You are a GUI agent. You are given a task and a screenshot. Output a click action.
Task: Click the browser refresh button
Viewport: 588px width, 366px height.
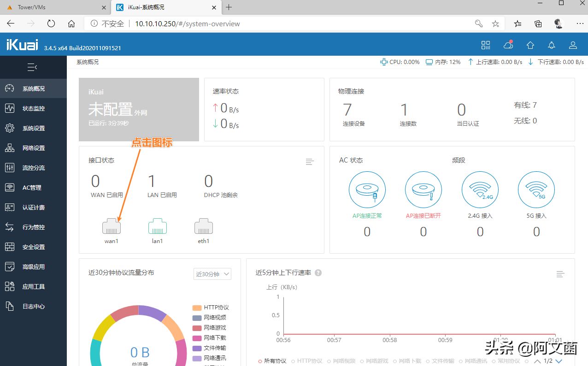click(51, 23)
